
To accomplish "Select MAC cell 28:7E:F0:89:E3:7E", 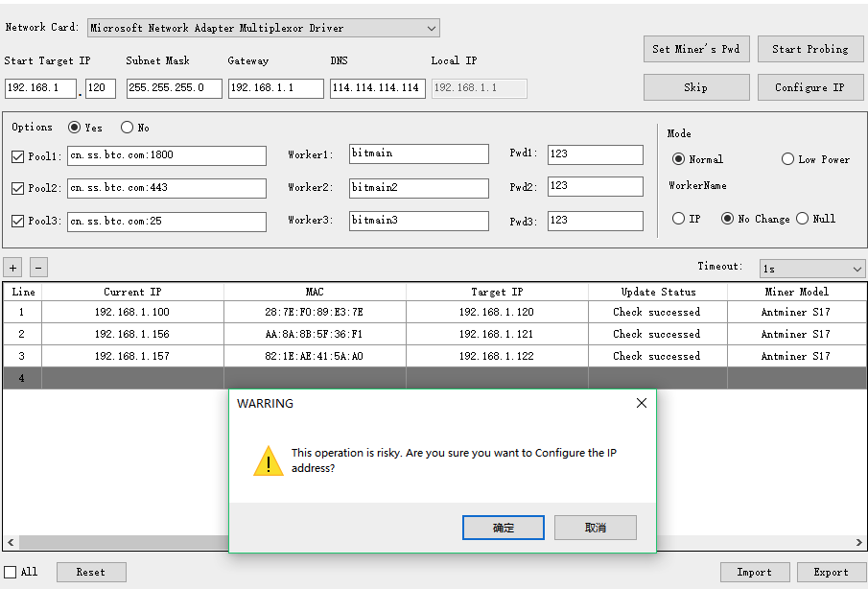I will [315, 312].
